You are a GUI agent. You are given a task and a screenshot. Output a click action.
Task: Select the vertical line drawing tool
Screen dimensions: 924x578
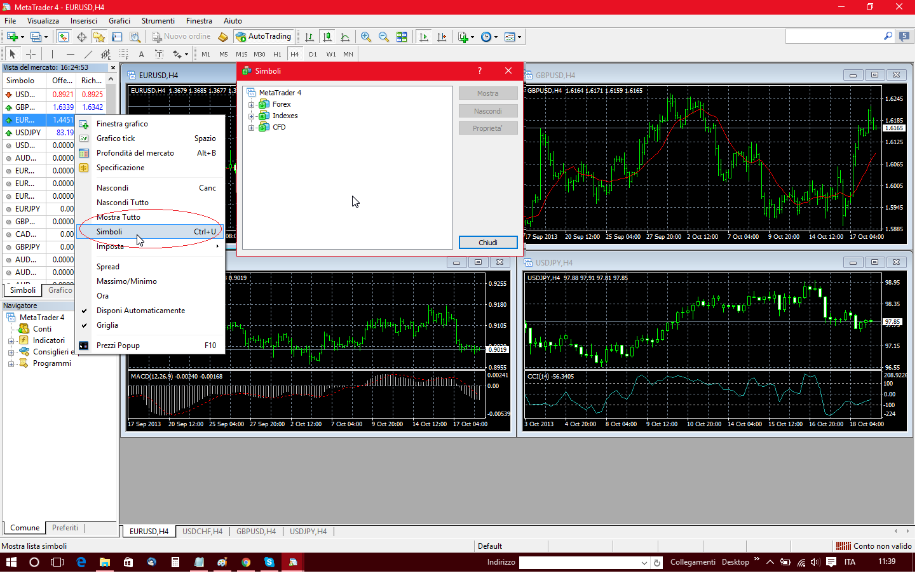coord(52,54)
